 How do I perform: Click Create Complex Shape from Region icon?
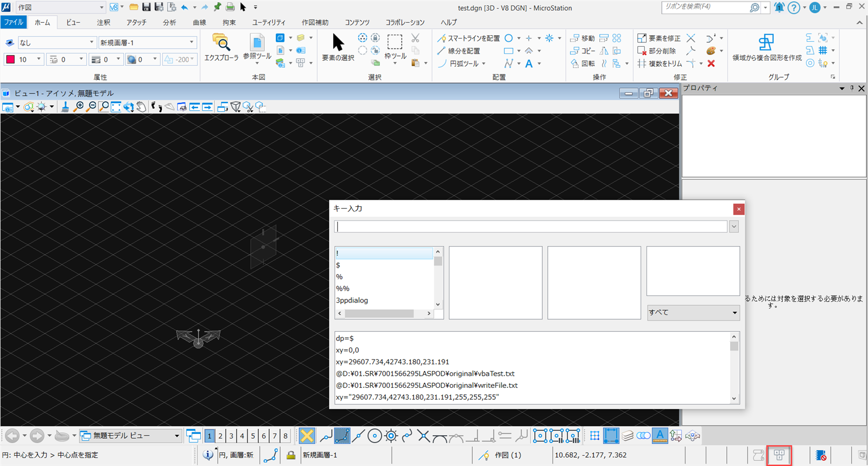pos(766,47)
